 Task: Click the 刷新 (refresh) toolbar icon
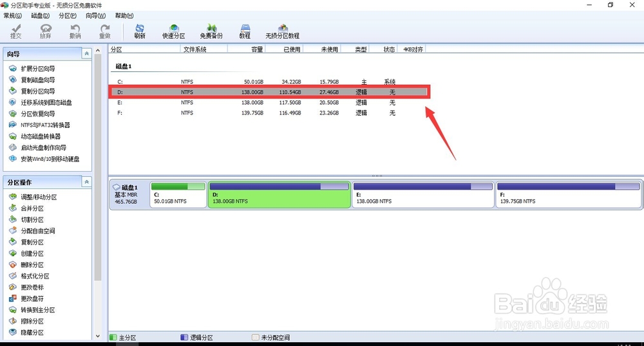click(140, 31)
